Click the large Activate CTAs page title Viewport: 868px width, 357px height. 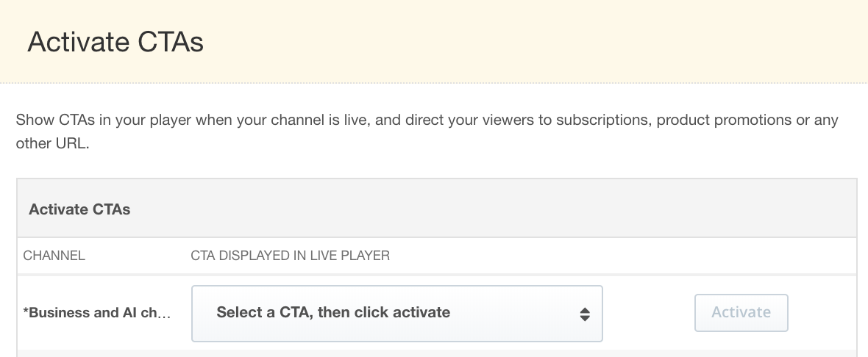[x=115, y=42]
